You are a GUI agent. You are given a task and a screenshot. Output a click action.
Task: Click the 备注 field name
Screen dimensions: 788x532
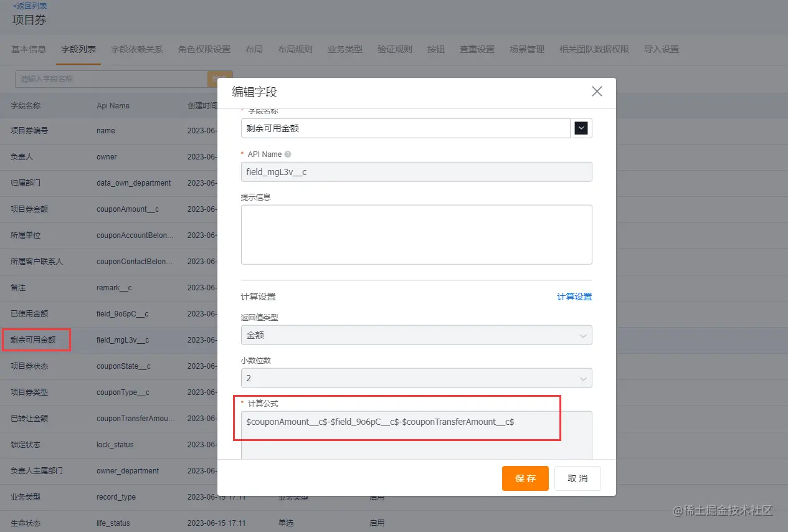18,288
